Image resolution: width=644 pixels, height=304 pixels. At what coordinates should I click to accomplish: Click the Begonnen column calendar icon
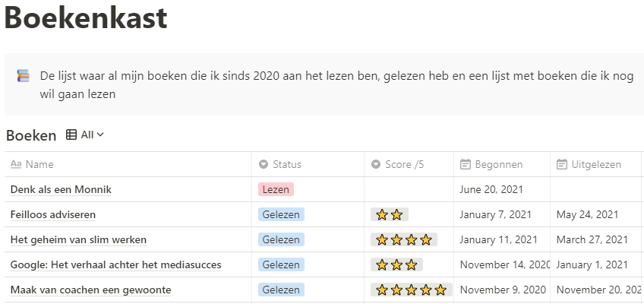466,164
